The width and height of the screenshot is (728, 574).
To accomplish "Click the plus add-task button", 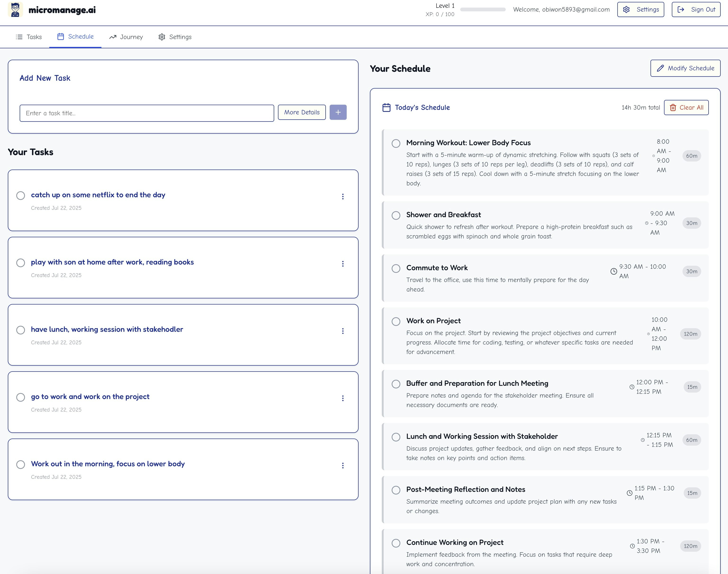I will [x=338, y=112].
